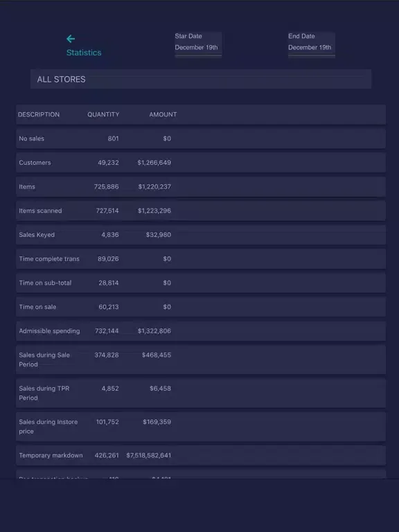Expand the ALL STORES selector
The image size is (399, 532).
pos(201,79)
